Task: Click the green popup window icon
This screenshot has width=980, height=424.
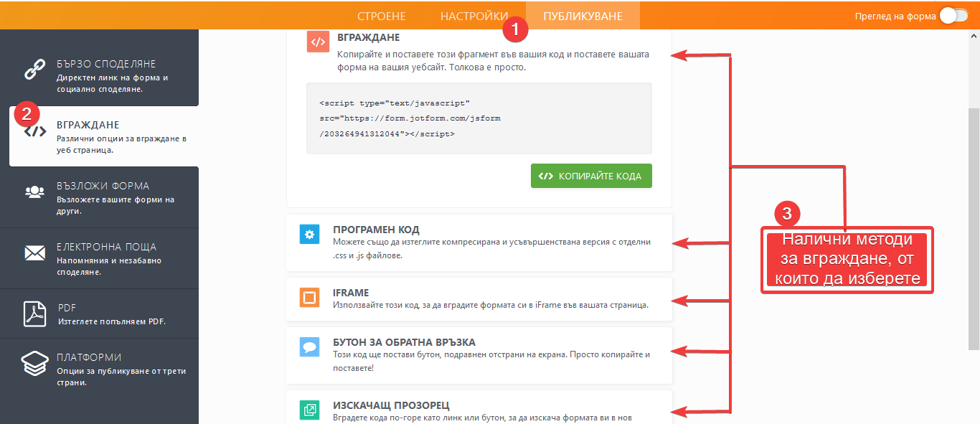Action: coord(309,410)
